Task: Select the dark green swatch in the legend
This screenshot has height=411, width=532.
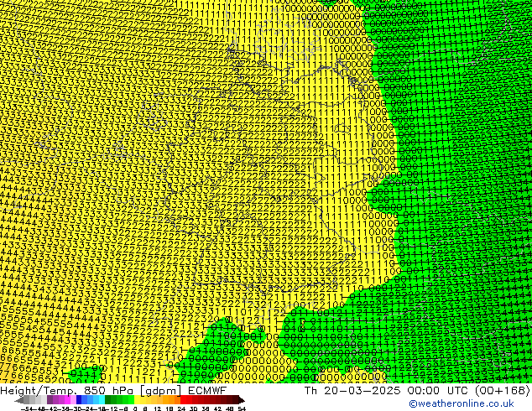Action: coord(108,400)
